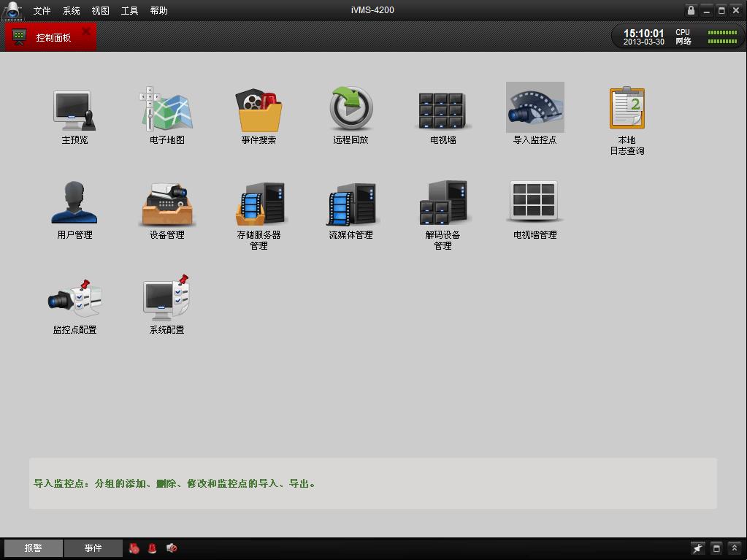
Task: Close the 控制面板 tab
Action: (x=87, y=31)
